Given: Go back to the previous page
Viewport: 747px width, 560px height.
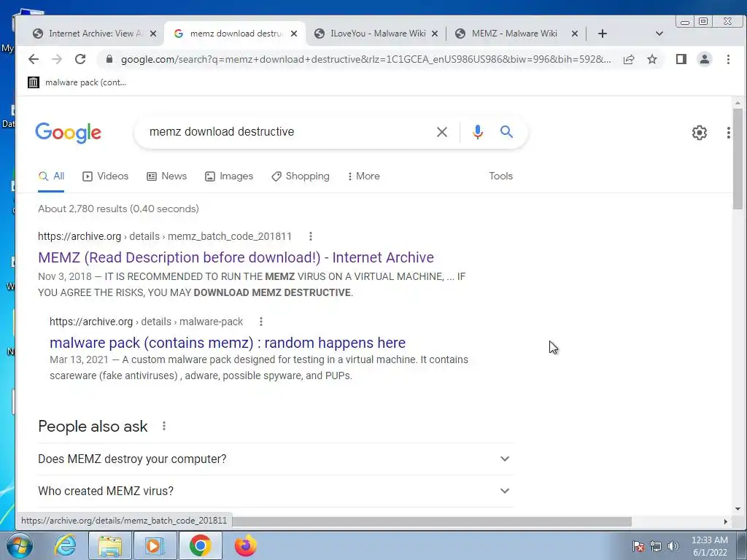Looking at the screenshot, I should click(x=34, y=59).
